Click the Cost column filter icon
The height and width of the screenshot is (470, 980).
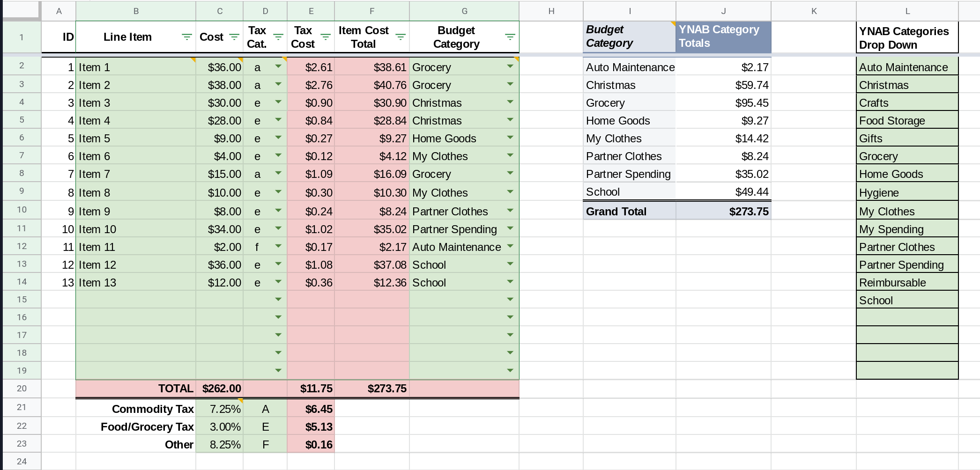point(234,37)
